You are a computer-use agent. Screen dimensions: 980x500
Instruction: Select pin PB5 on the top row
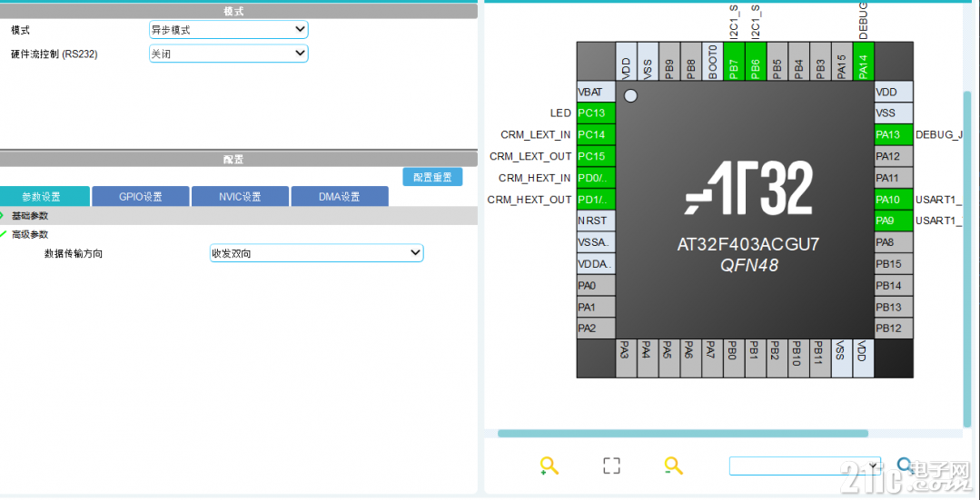pyautogui.click(x=777, y=61)
